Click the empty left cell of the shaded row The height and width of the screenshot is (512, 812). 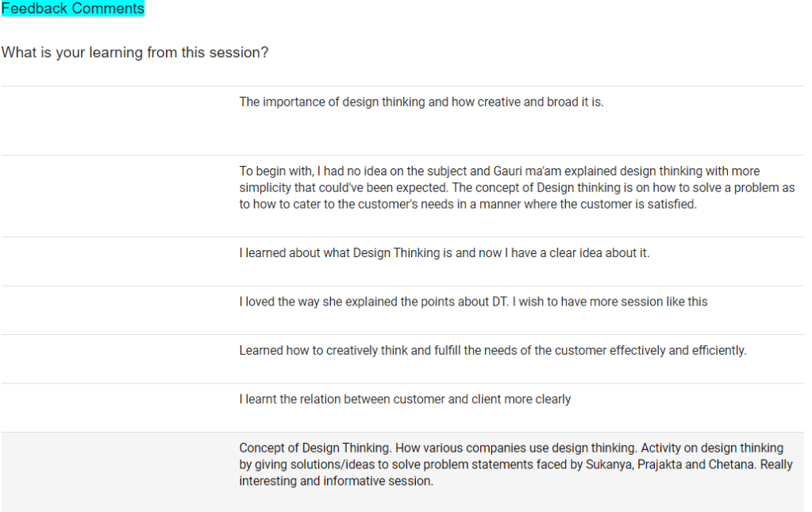point(119,472)
